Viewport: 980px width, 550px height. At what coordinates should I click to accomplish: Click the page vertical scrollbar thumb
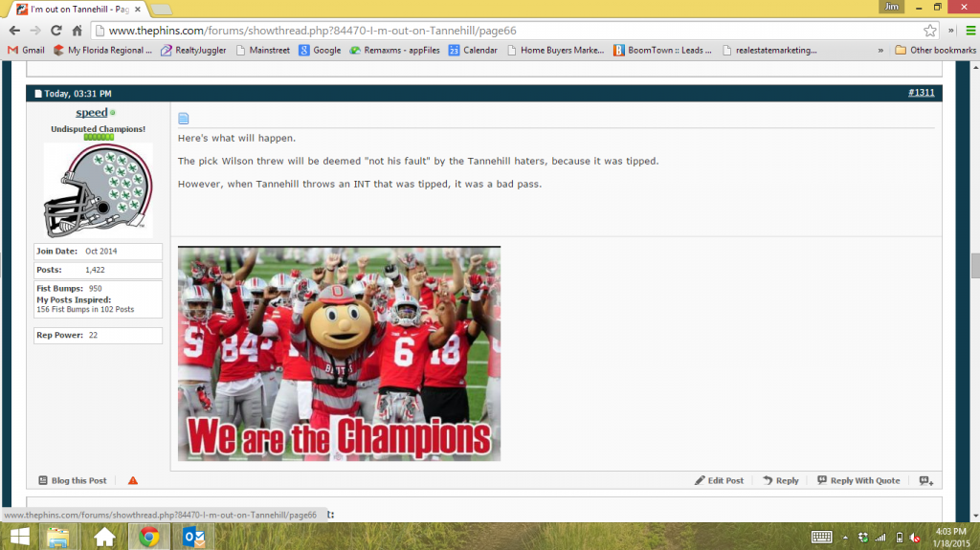coord(975,266)
